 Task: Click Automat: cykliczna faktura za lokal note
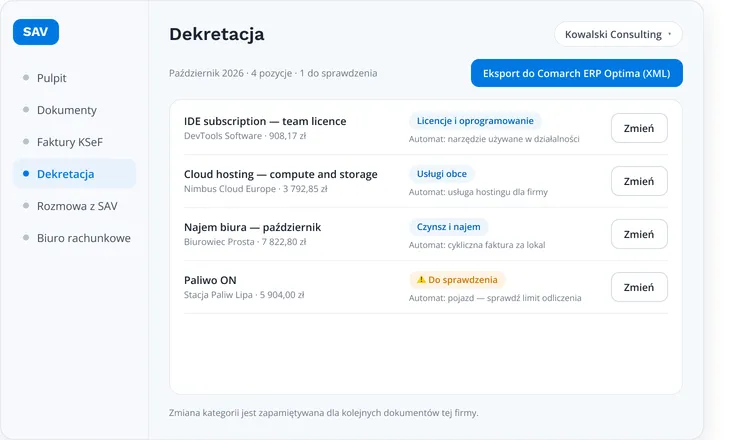477,245
